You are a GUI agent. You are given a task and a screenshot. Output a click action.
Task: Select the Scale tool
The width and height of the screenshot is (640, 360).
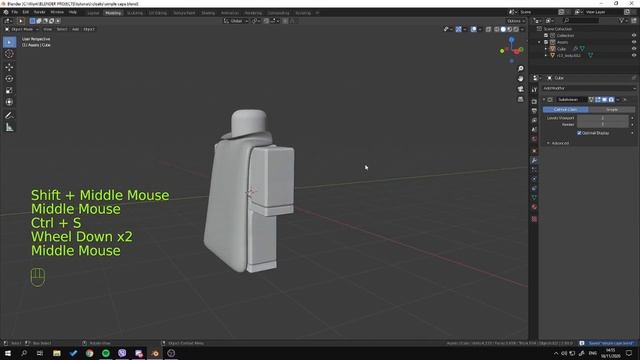coord(9,90)
